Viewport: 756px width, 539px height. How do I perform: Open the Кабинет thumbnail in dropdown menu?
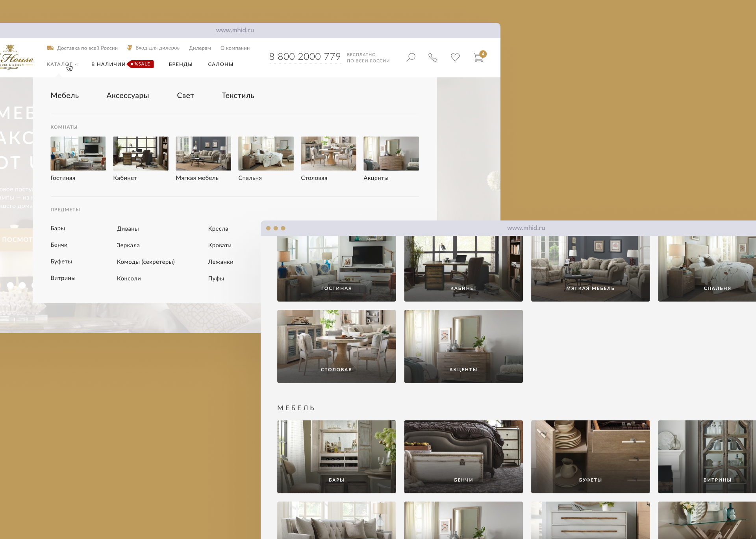[141, 154]
